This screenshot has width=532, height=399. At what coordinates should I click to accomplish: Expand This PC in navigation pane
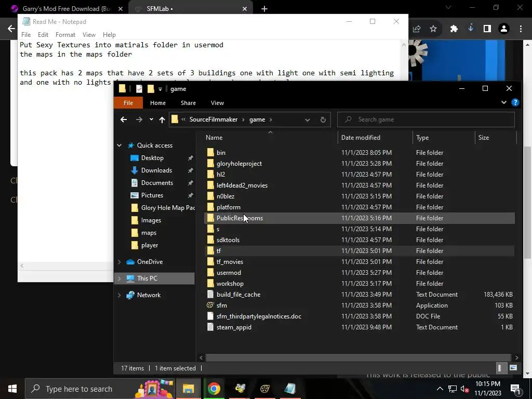tap(119, 278)
